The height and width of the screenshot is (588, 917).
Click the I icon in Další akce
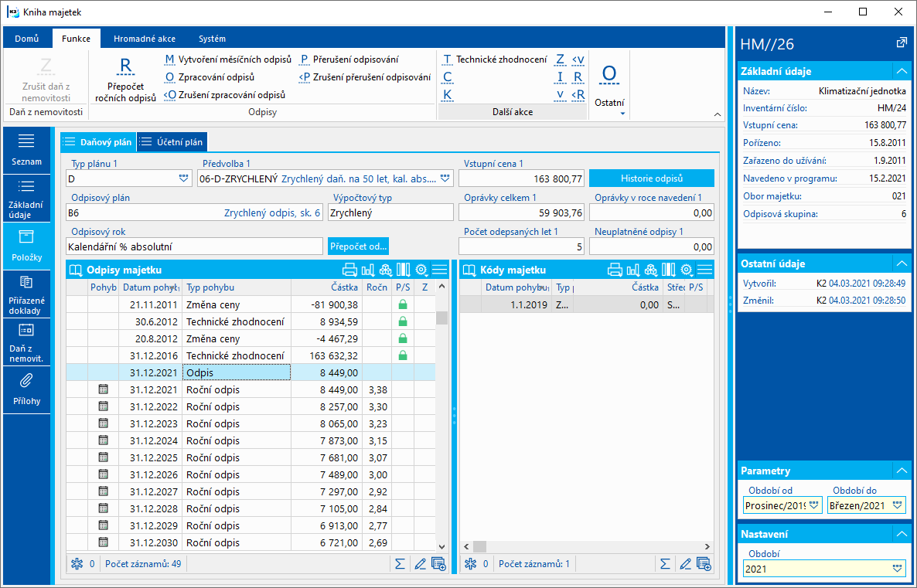pyautogui.click(x=561, y=77)
